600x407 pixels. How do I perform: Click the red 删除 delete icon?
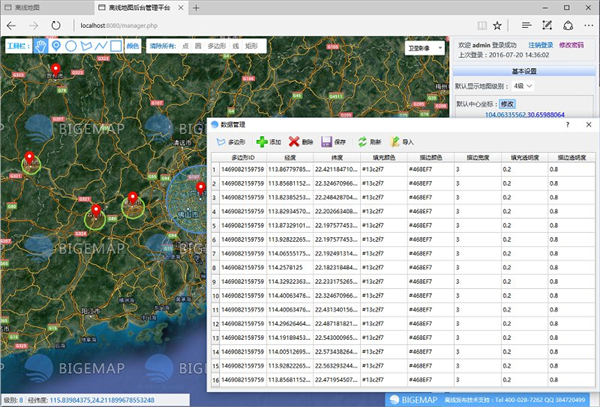click(x=294, y=143)
